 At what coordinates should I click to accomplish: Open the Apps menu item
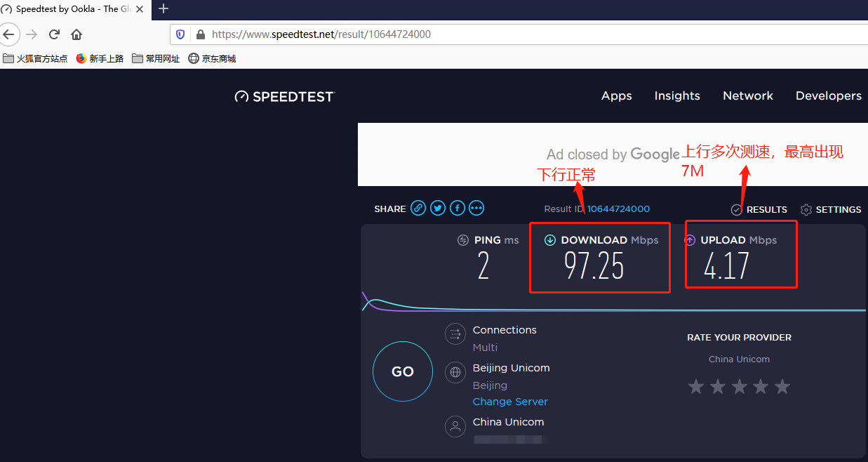(617, 95)
